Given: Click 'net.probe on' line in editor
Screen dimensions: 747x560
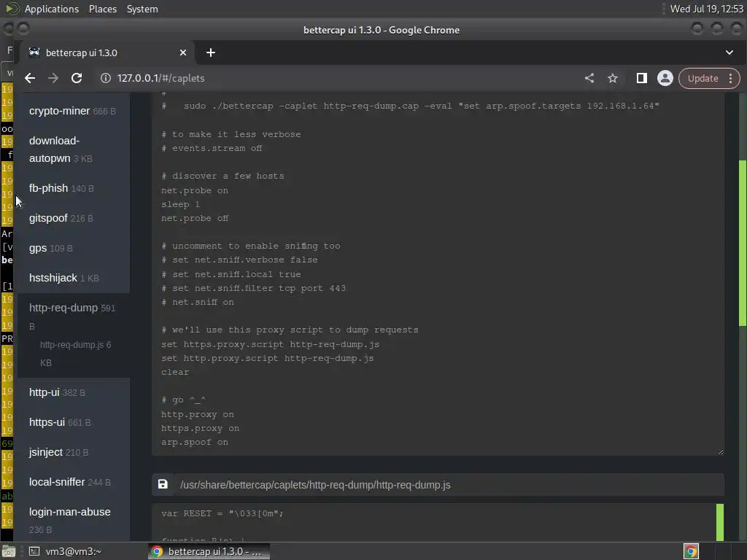Looking at the screenshot, I should point(194,190).
